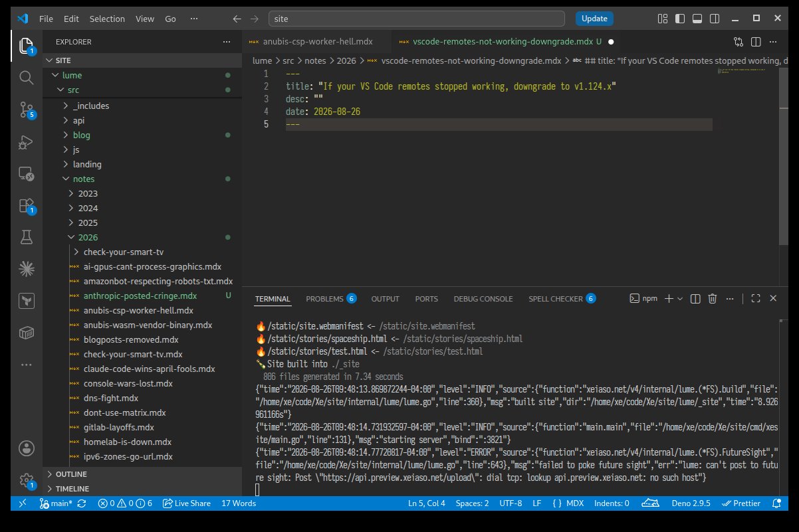Go forward with the right arrow
This screenshot has height=532, width=799.
(255, 19)
